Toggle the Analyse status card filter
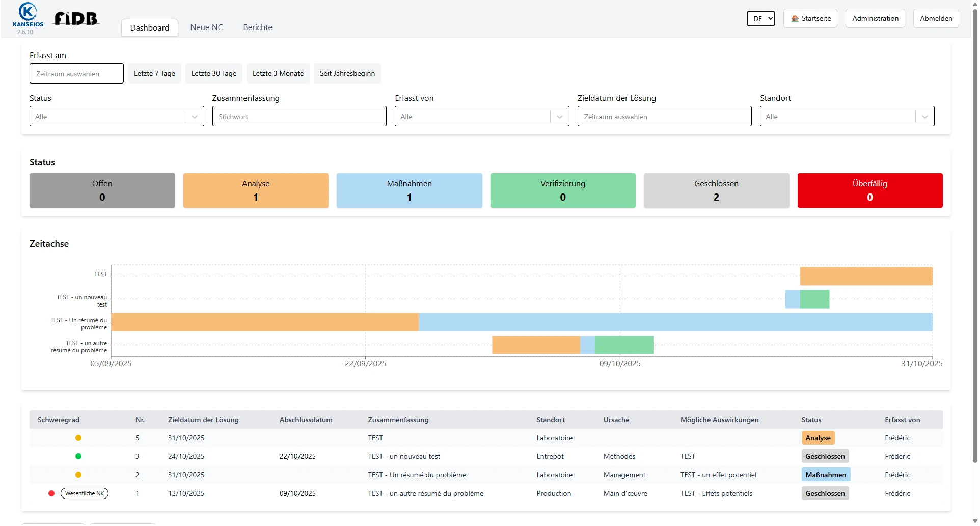Screen dimensions: 980x526 [x=255, y=190]
